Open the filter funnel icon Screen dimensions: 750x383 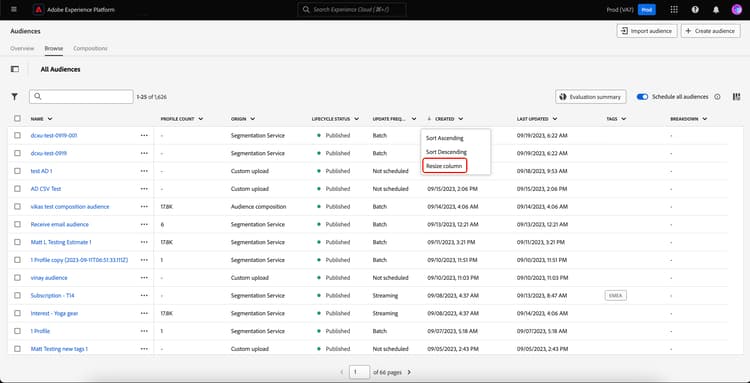coord(15,97)
